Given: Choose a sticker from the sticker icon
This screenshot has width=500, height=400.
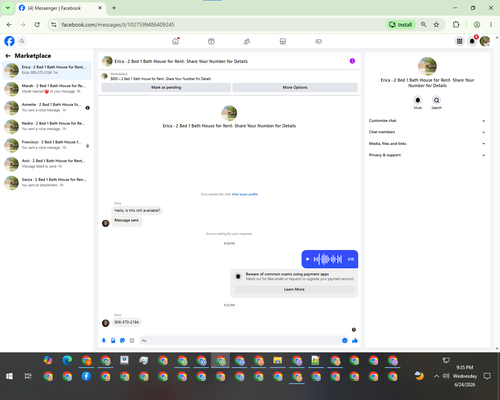Looking at the screenshot, I should point(122,340).
